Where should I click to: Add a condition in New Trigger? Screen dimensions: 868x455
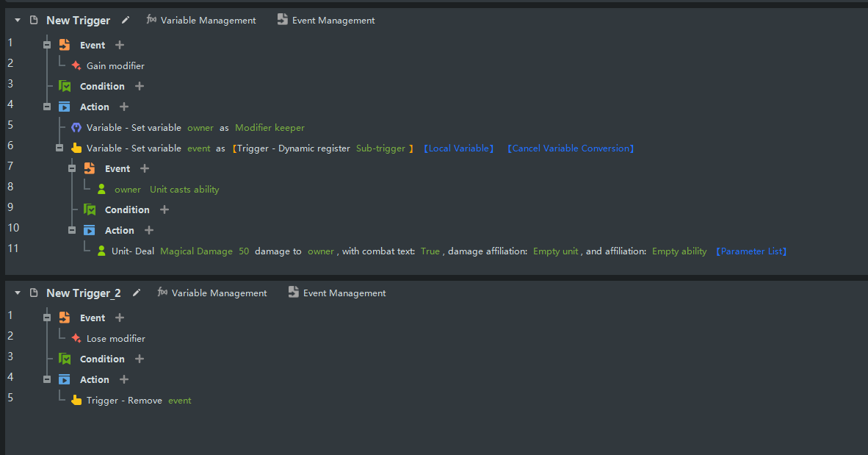140,86
